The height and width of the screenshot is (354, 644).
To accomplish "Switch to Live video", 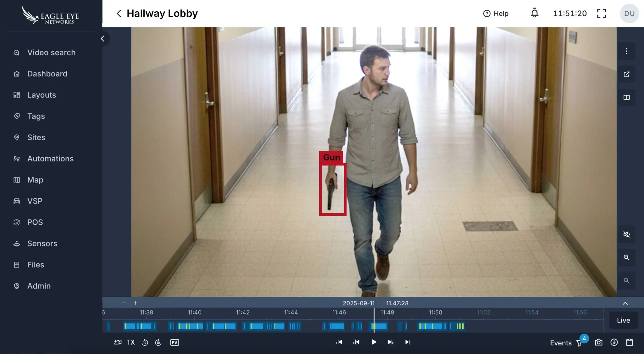I will pyautogui.click(x=623, y=320).
